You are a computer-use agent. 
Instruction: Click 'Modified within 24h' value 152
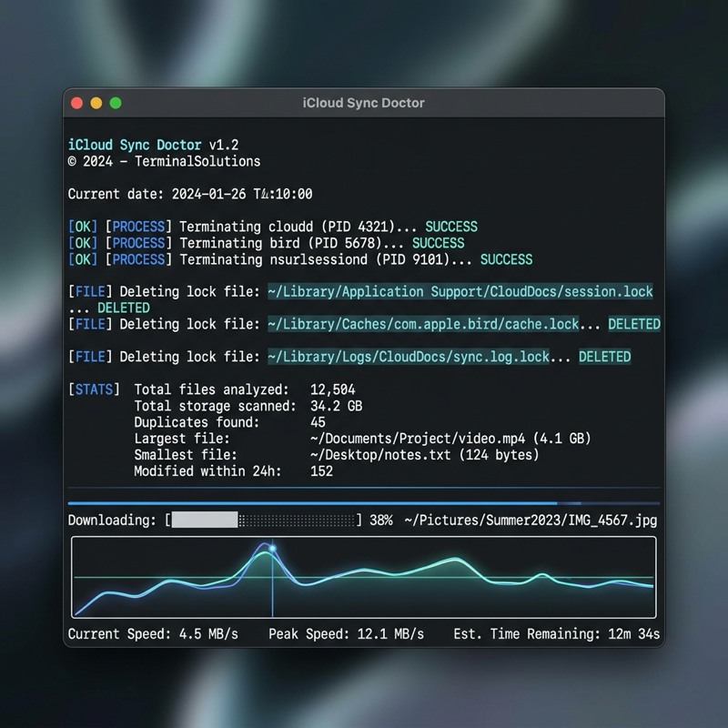coord(321,470)
